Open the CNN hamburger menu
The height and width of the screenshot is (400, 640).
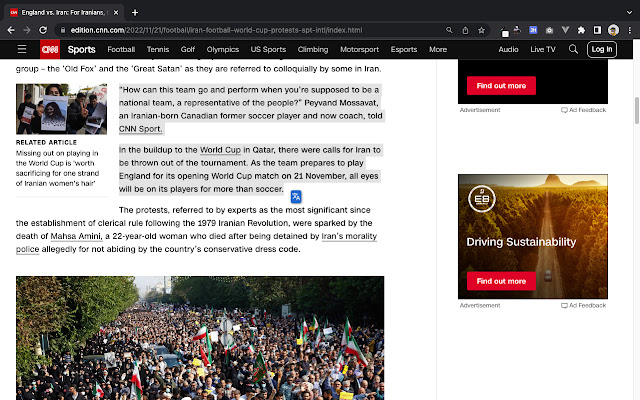pos(22,49)
